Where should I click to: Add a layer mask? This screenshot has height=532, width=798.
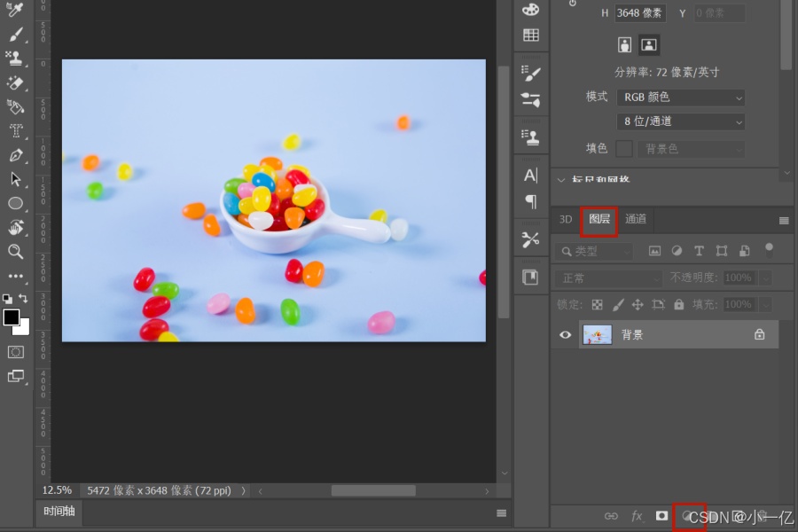point(661,516)
